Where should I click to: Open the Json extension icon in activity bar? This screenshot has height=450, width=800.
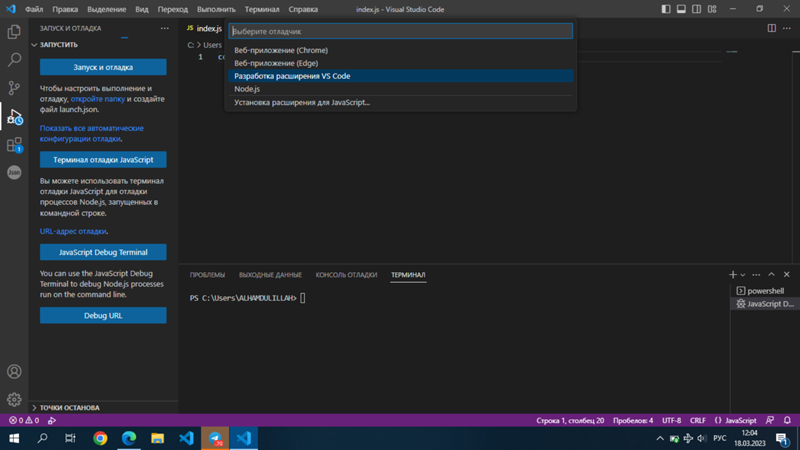(x=14, y=172)
